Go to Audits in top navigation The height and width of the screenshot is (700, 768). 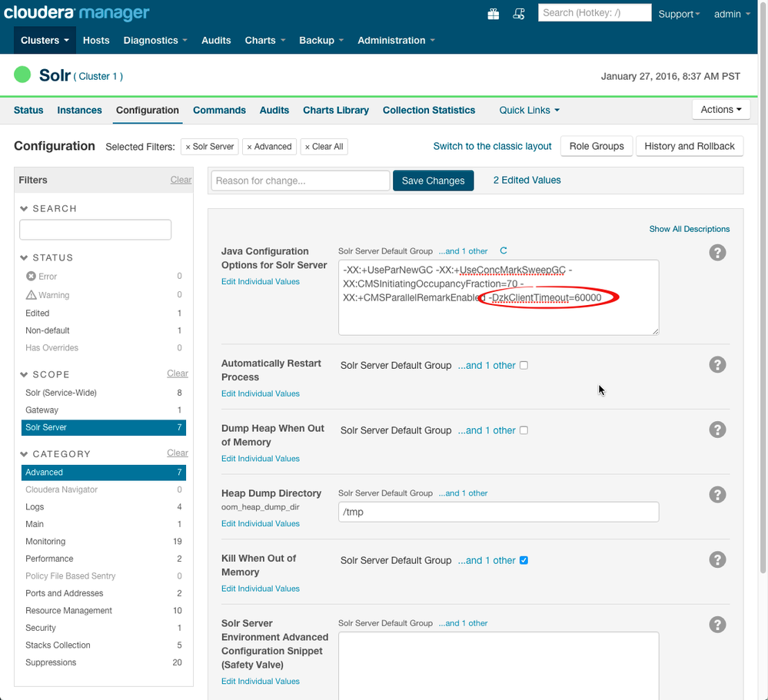click(216, 40)
